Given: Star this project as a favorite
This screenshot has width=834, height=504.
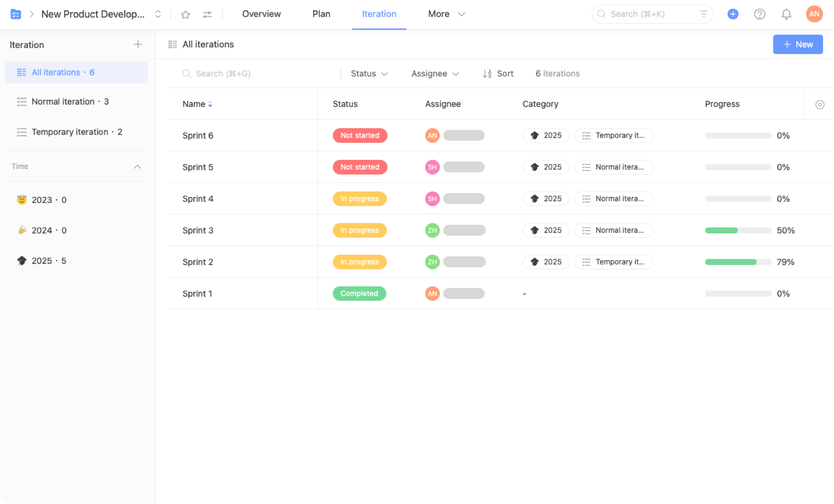Looking at the screenshot, I should (x=186, y=15).
